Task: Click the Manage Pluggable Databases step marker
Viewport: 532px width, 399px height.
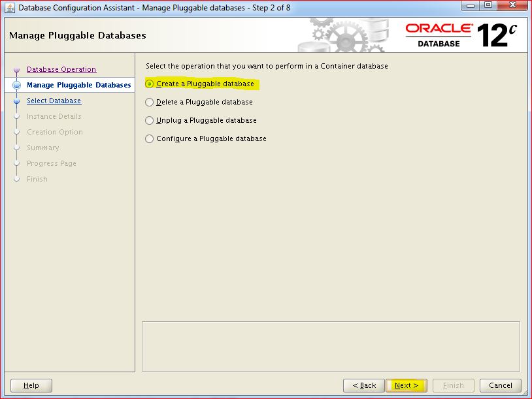Action: coord(17,85)
